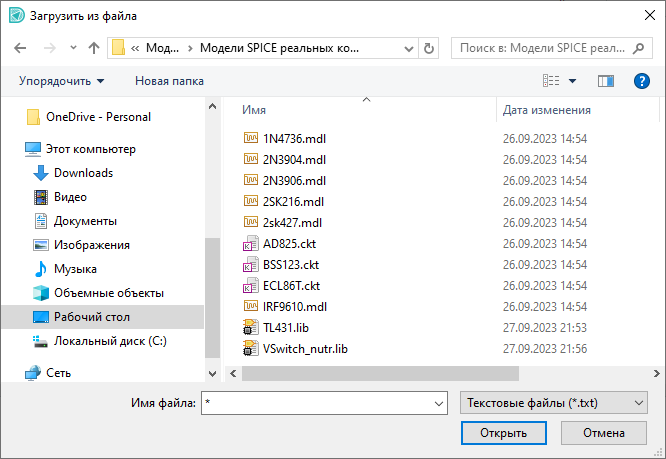
Task: Click the icon of 1N4736.mdl
Action: click(251, 138)
